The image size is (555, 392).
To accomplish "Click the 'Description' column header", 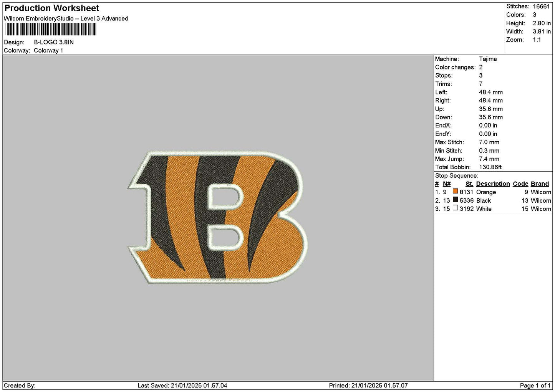I will click(x=493, y=184).
